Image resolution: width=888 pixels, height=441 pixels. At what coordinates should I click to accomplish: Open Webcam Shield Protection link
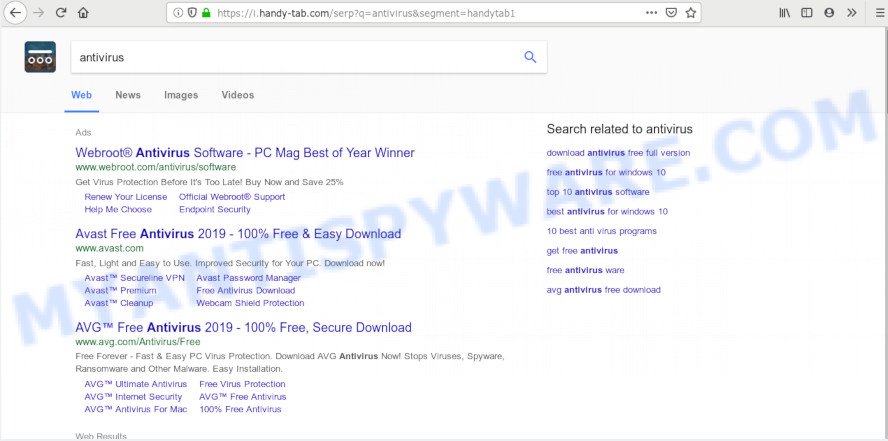coord(250,303)
